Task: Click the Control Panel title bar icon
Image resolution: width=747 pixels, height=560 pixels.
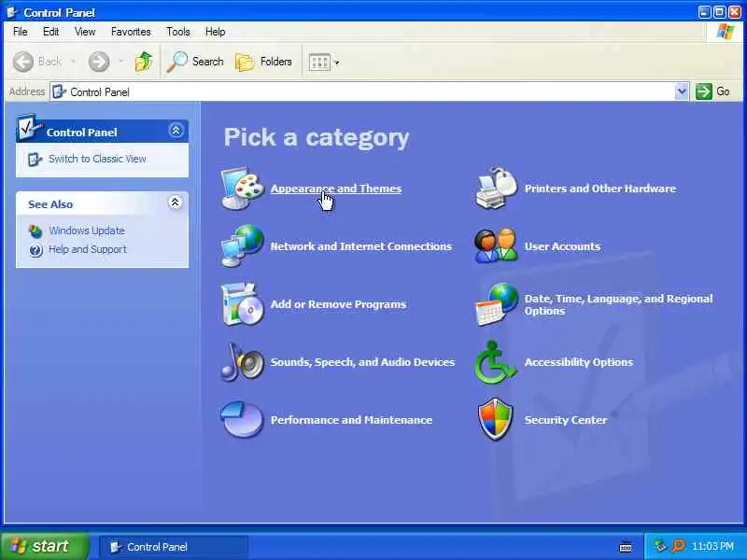Action: point(11,12)
